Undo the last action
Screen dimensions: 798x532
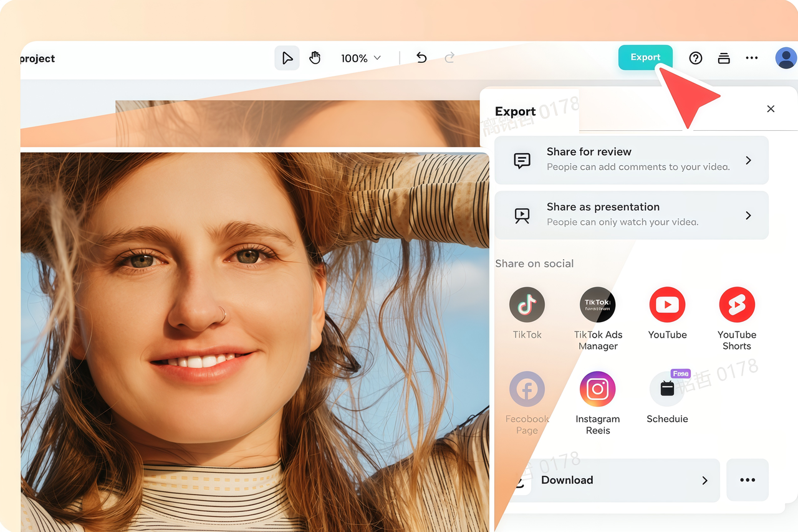421,57
